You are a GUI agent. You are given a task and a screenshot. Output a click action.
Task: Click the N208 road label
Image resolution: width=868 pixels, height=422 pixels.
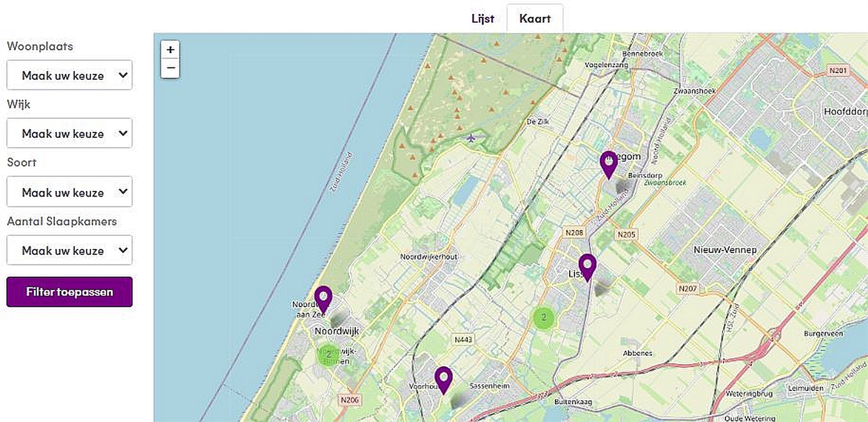(574, 232)
